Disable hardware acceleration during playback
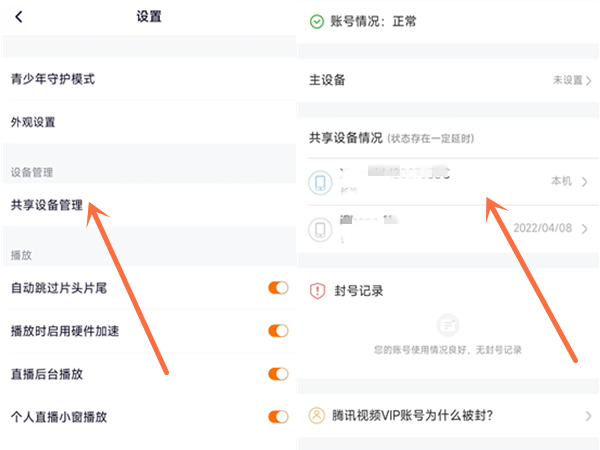The image size is (600, 450). click(x=278, y=331)
